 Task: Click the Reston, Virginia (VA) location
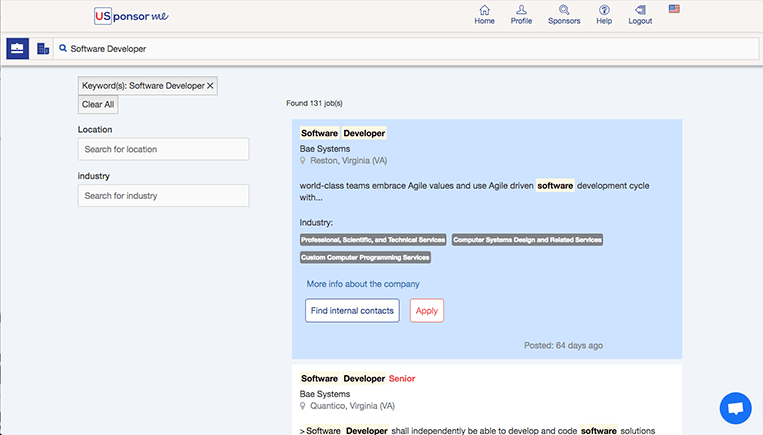(x=348, y=161)
